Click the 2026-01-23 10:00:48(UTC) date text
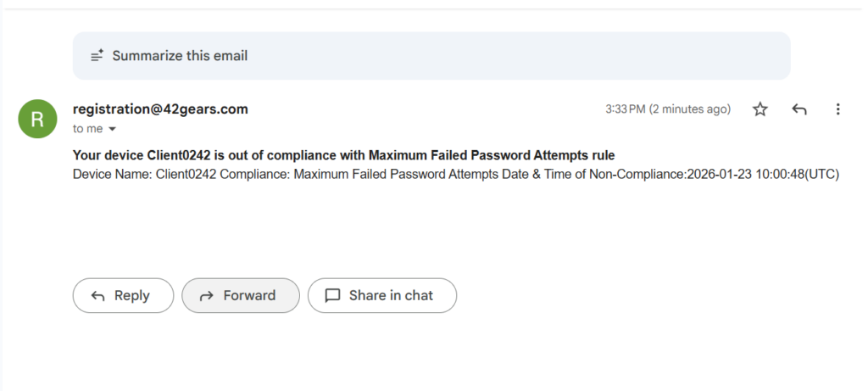 (762, 174)
